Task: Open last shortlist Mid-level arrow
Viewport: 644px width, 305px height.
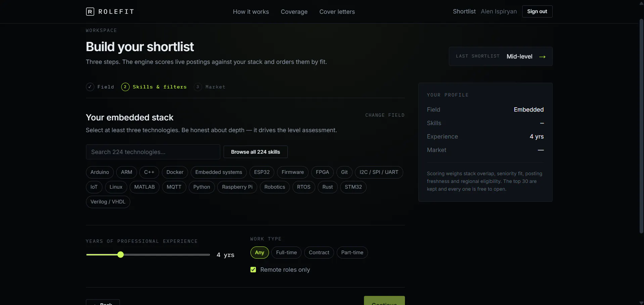Action: [x=542, y=57]
